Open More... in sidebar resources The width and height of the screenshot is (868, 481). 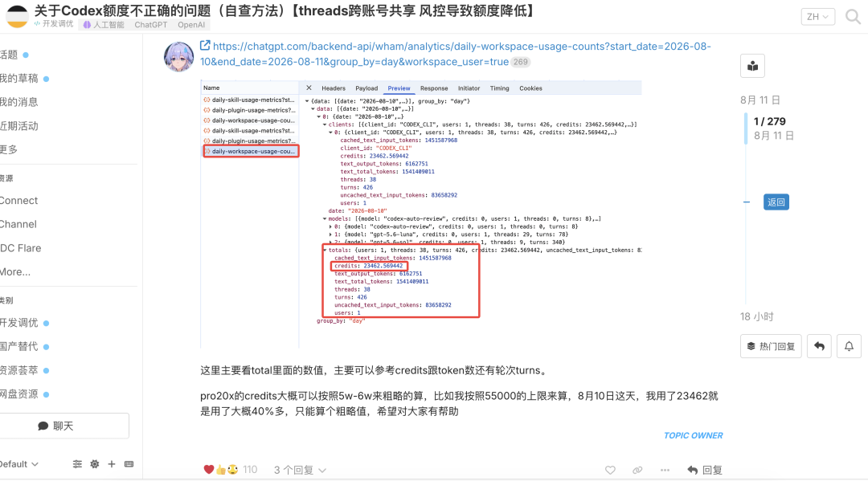coord(15,272)
